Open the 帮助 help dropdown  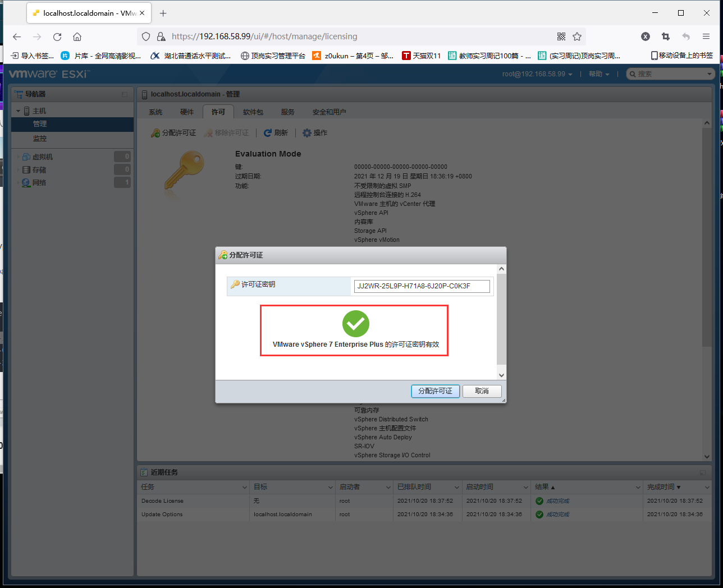coord(599,74)
